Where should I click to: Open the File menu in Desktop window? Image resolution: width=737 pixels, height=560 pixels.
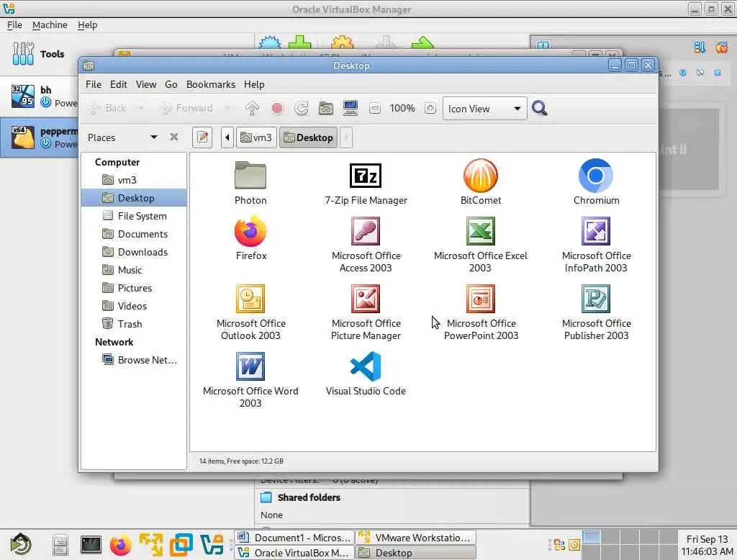[x=94, y=85]
